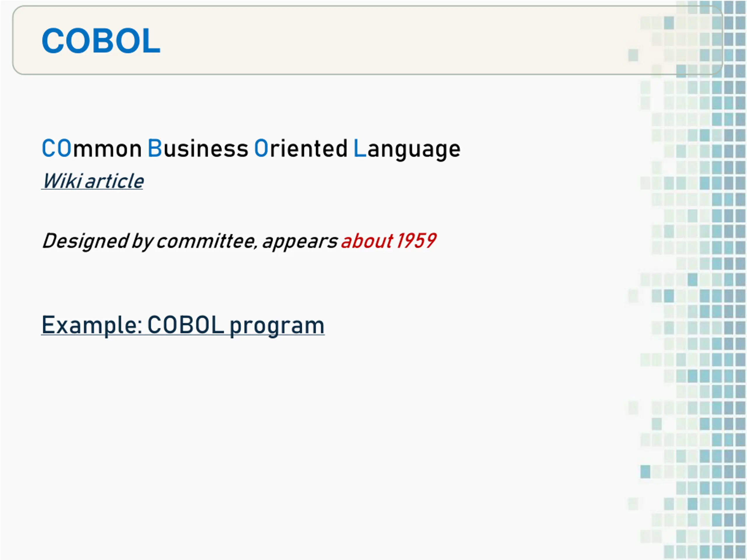Click the word Language in the acronym line

(406, 149)
